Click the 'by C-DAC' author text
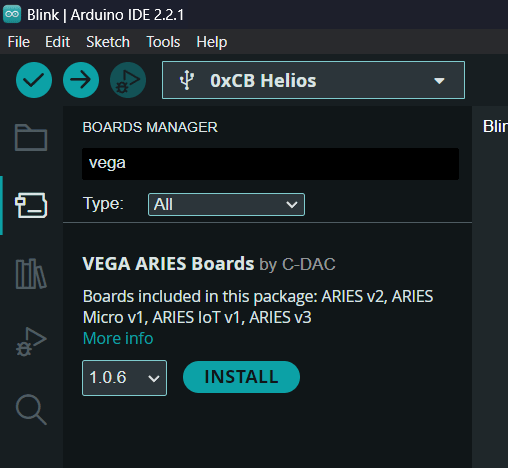The width and height of the screenshot is (508, 468). point(297,264)
